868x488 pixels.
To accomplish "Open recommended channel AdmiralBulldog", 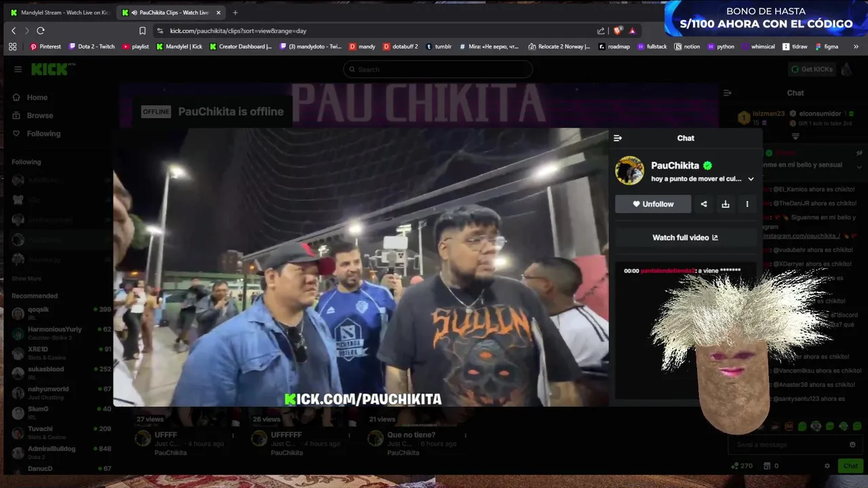I will point(61,452).
